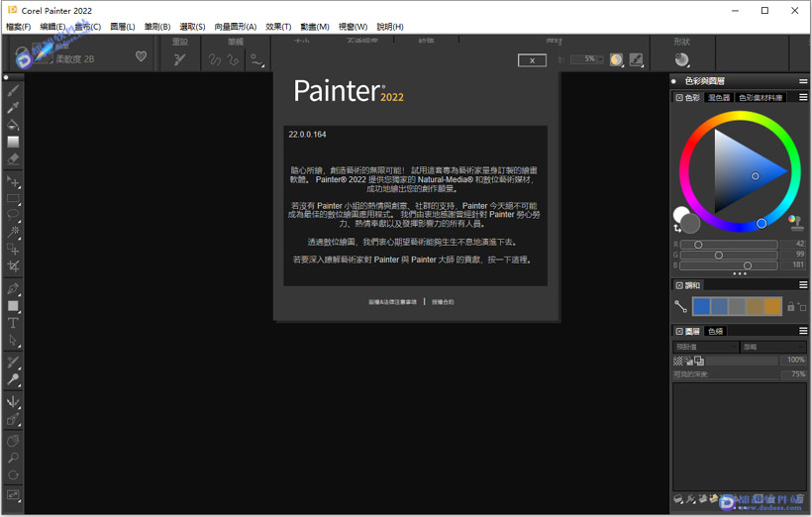Close the About Painter 2022 dialog

(532, 60)
